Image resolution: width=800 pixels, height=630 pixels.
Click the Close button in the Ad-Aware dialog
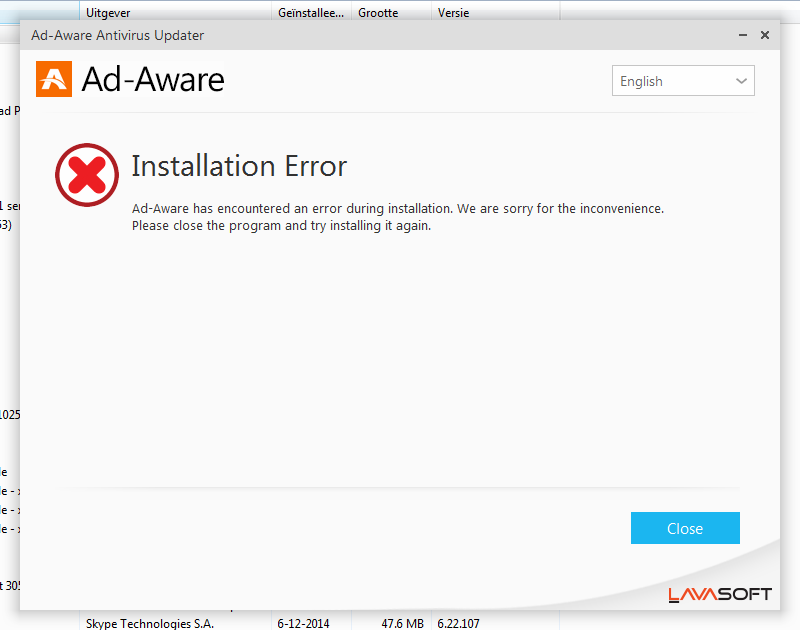(x=685, y=528)
